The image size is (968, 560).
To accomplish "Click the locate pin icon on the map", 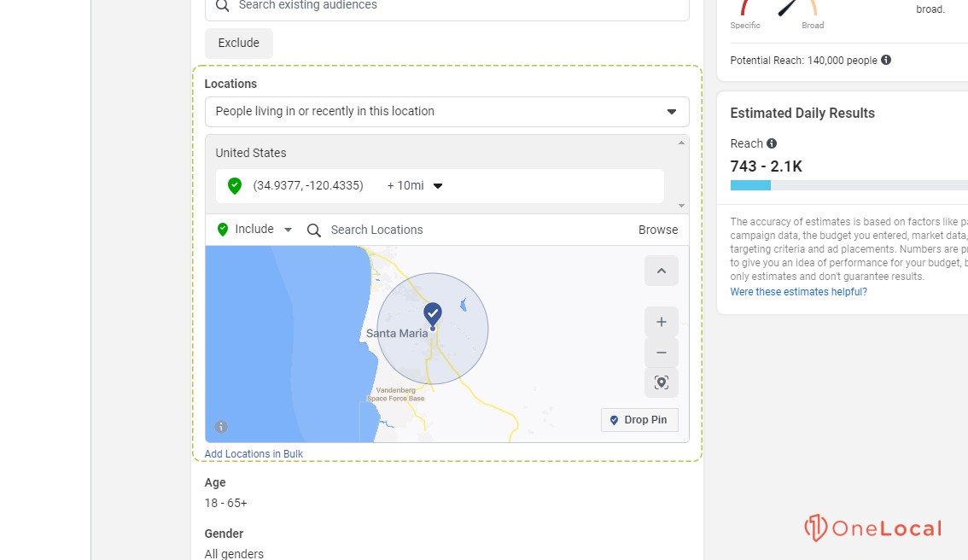I will pyautogui.click(x=662, y=382).
